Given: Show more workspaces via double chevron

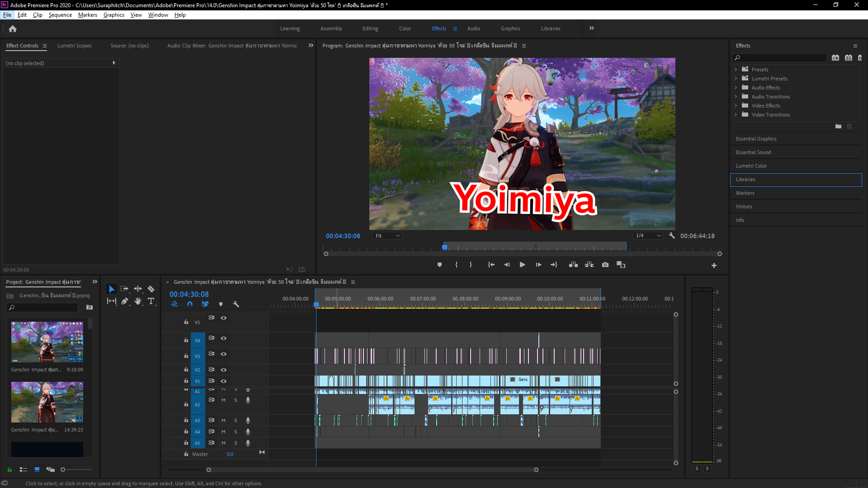Looking at the screenshot, I should 592,28.
